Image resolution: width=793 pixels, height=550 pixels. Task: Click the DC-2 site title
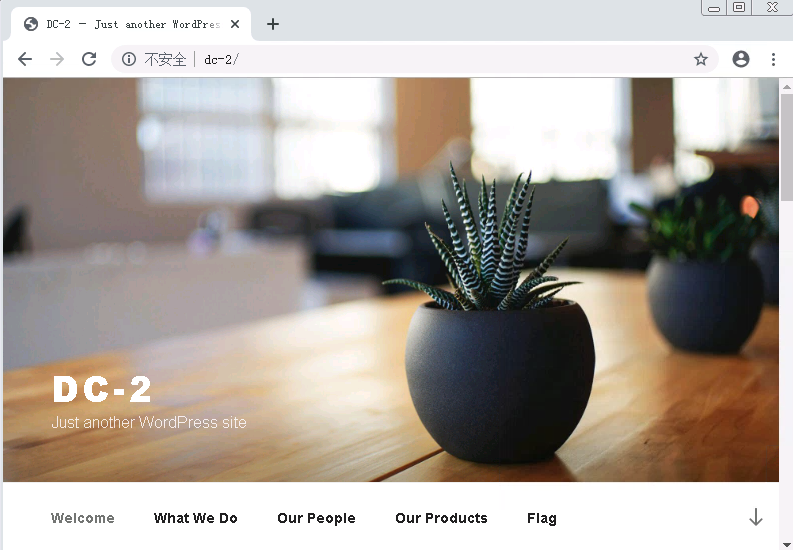[102, 389]
